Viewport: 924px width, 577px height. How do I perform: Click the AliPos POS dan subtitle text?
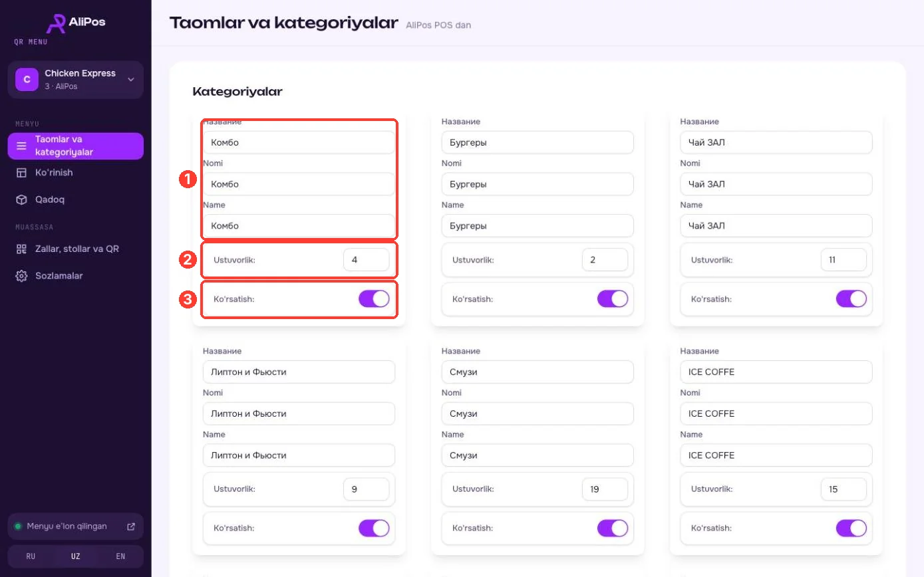pos(438,25)
